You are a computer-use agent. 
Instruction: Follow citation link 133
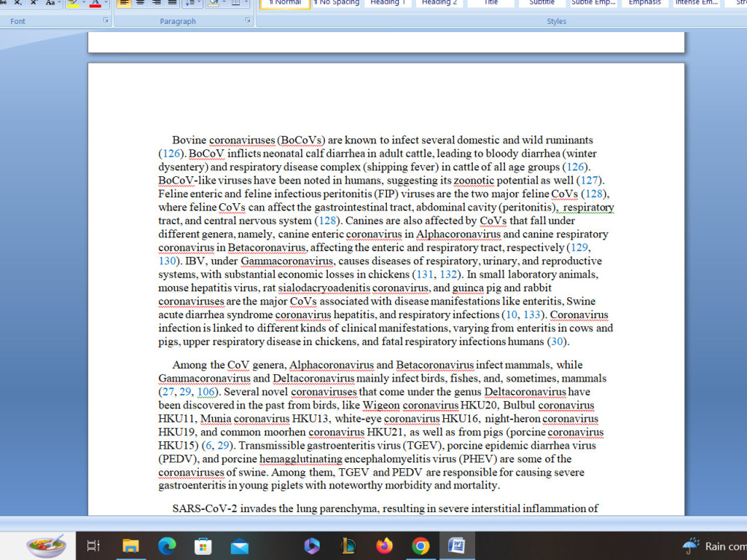[532, 315]
